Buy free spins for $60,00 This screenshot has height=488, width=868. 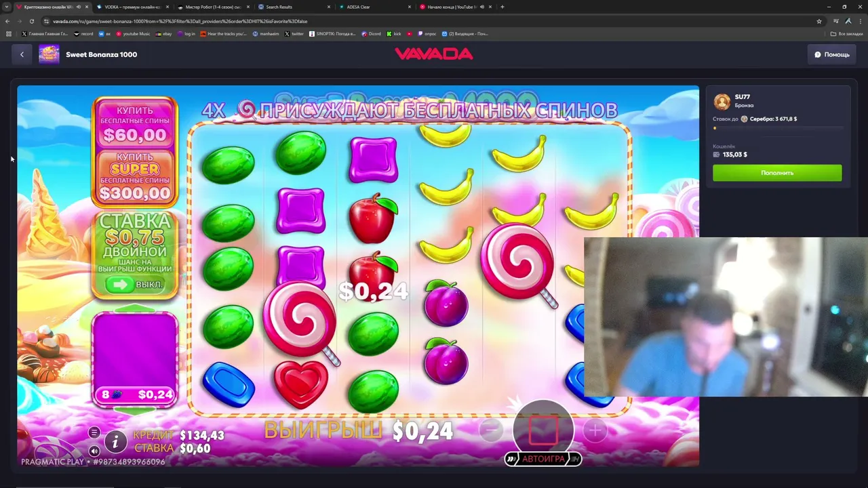coord(135,123)
